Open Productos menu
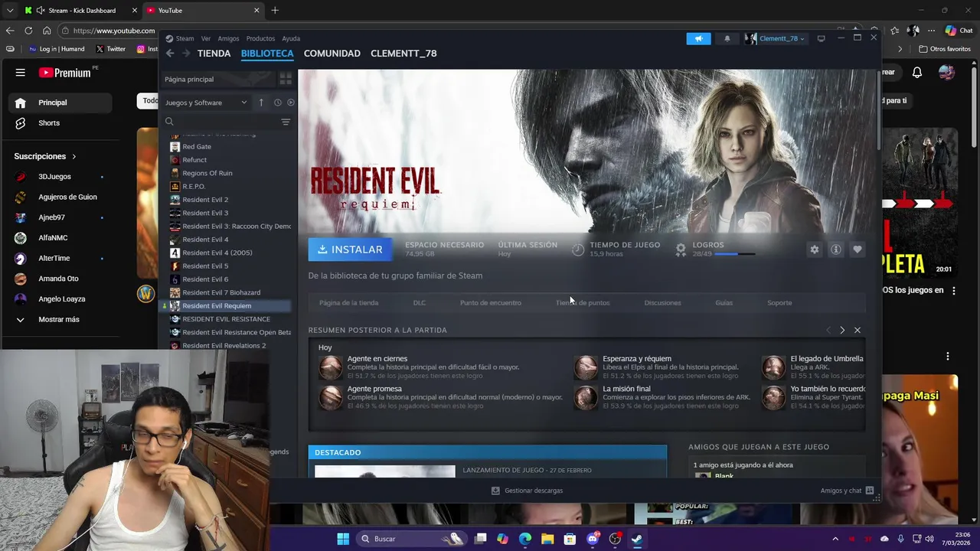The width and height of the screenshot is (980, 551). pyautogui.click(x=260, y=38)
